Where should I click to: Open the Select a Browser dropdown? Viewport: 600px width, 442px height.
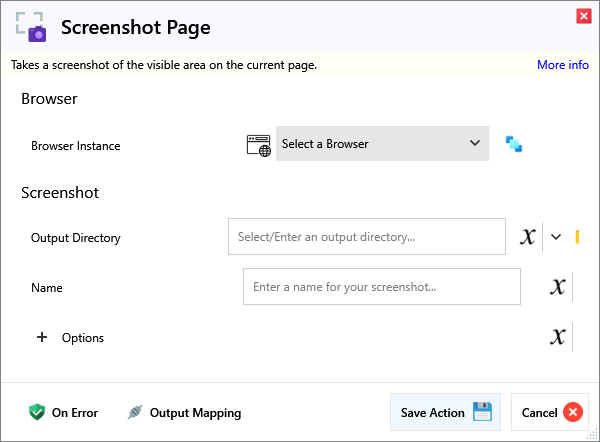tap(382, 144)
